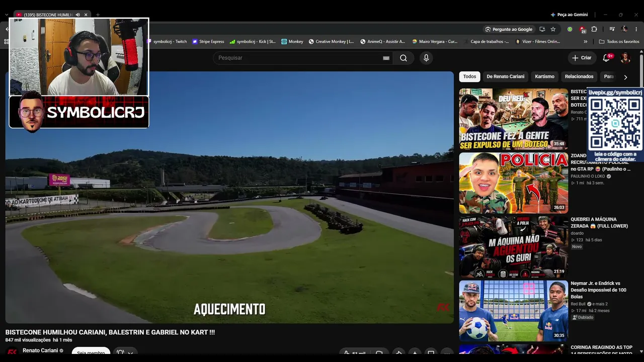Open the Neymar Jr. e Endrick video title
Viewport: 644px width, 362px height.
[598, 290]
